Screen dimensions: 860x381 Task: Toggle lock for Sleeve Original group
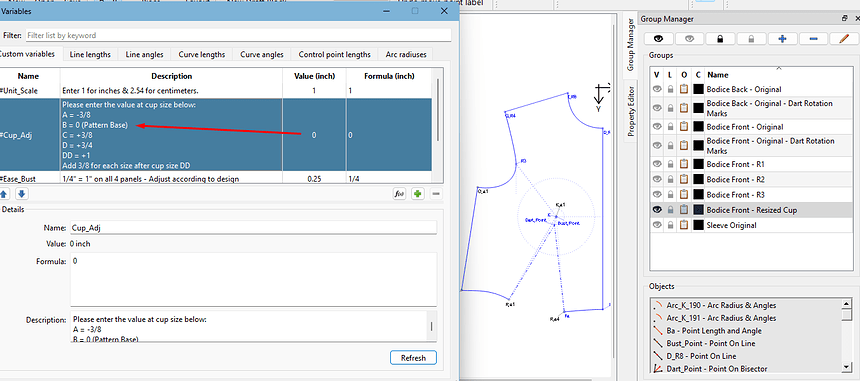coord(670,225)
